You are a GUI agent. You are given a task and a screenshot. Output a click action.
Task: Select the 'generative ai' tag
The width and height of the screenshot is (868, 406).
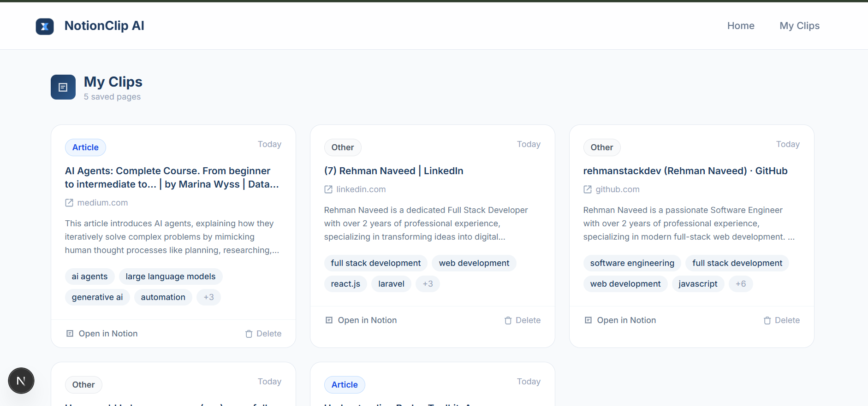pyautogui.click(x=97, y=297)
